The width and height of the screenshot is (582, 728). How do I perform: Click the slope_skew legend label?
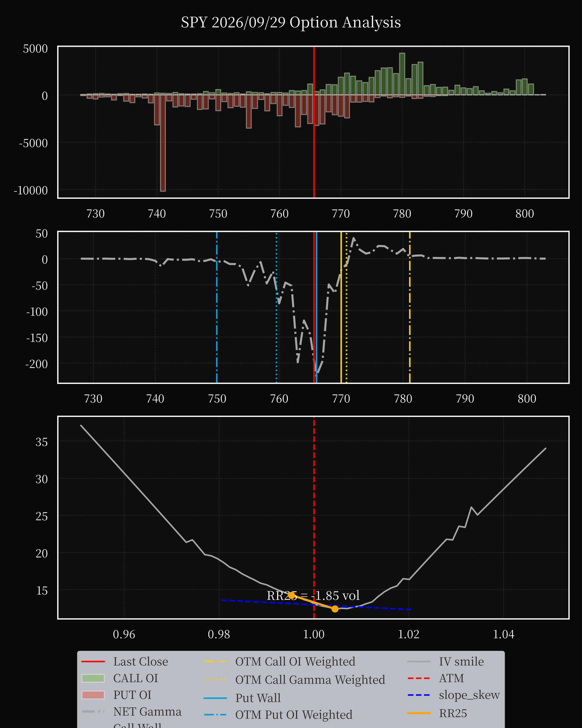pos(469,695)
